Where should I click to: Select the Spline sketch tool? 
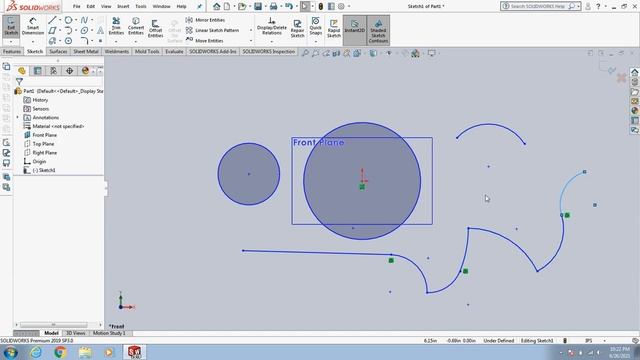click(84, 20)
